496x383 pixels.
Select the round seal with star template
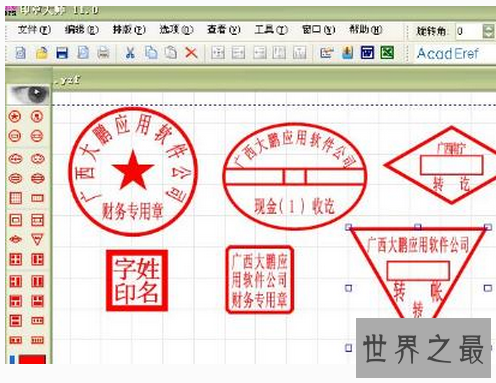coord(15,117)
